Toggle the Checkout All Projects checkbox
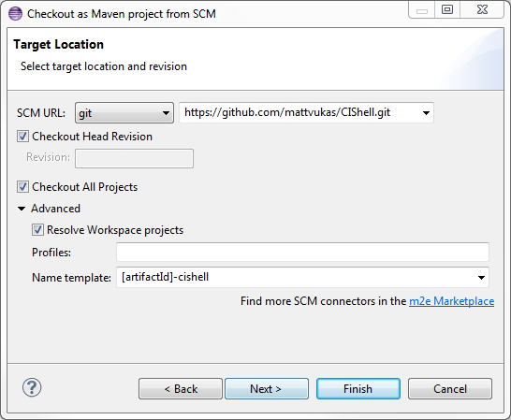The image size is (511, 420). tap(22, 187)
